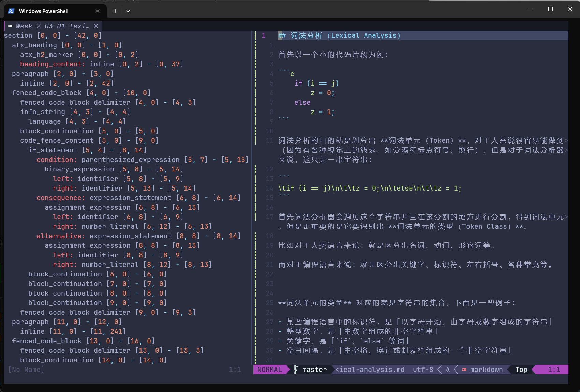Maximize the Windows Terminal window

point(550,9)
